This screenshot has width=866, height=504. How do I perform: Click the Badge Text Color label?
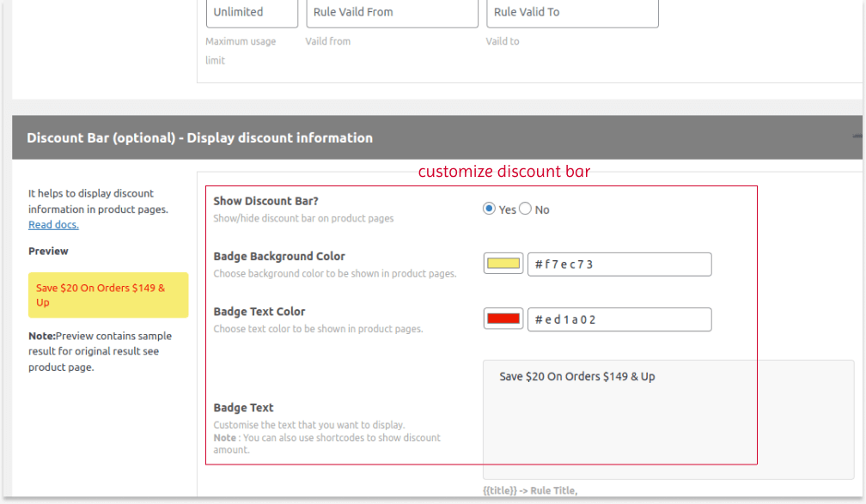pos(259,312)
